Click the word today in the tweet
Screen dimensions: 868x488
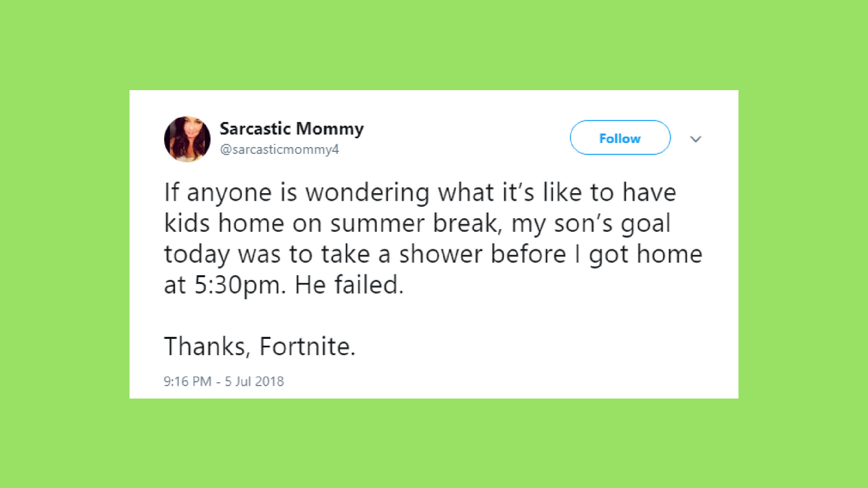[196, 255]
